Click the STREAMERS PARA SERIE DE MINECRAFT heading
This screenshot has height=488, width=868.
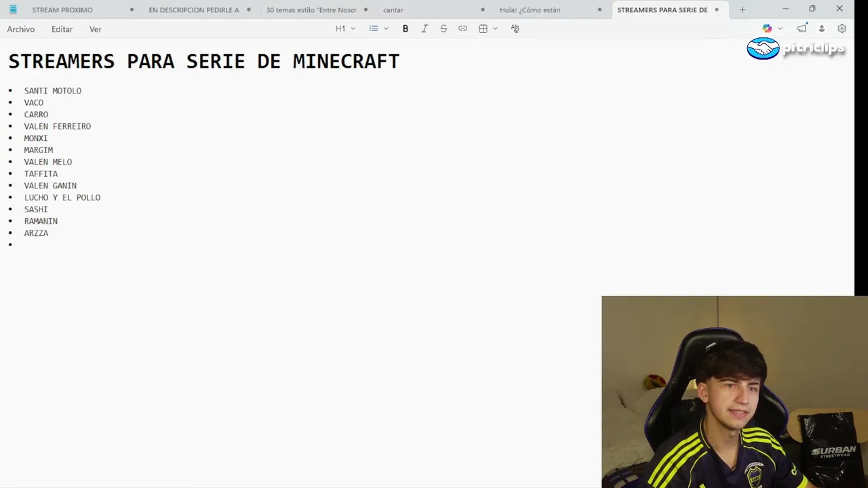click(204, 61)
